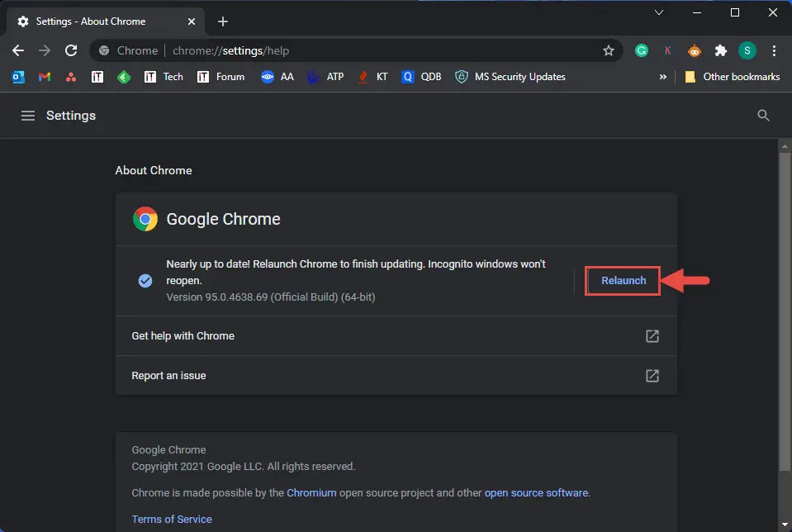Open the QDB bookmark
This screenshot has height=532, width=792.
click(421, 77)
